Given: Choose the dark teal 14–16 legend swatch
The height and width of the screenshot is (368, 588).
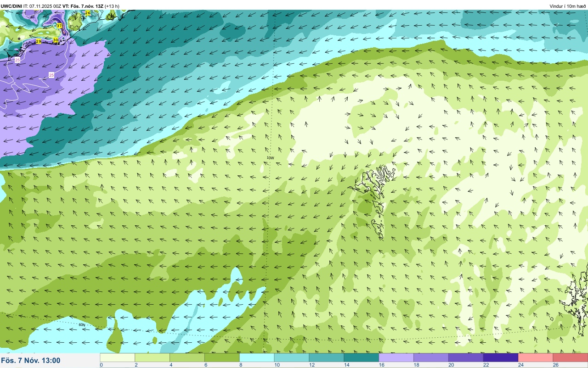Looking at the screenshot, I should [x=362, y=357].
